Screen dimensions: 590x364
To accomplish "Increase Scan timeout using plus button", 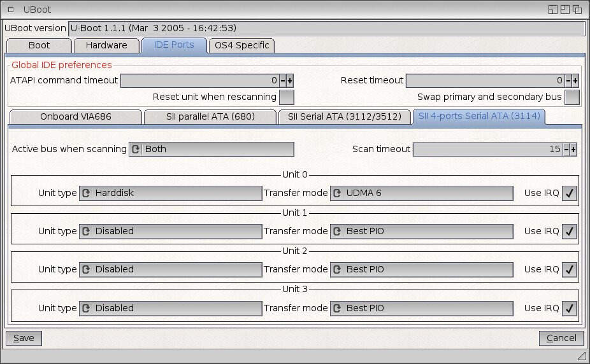I will coord(573,150).
